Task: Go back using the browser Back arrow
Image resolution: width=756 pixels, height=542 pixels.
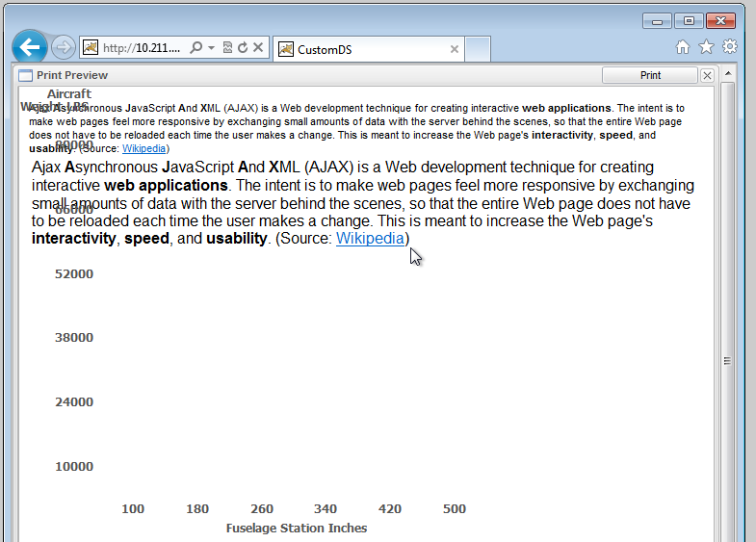Action: [x=30, y=46]
